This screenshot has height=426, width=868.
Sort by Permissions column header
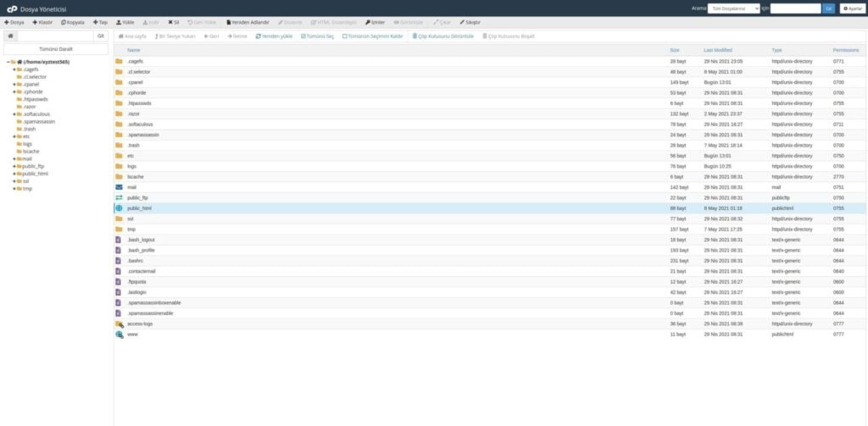(x=846, y=50)
